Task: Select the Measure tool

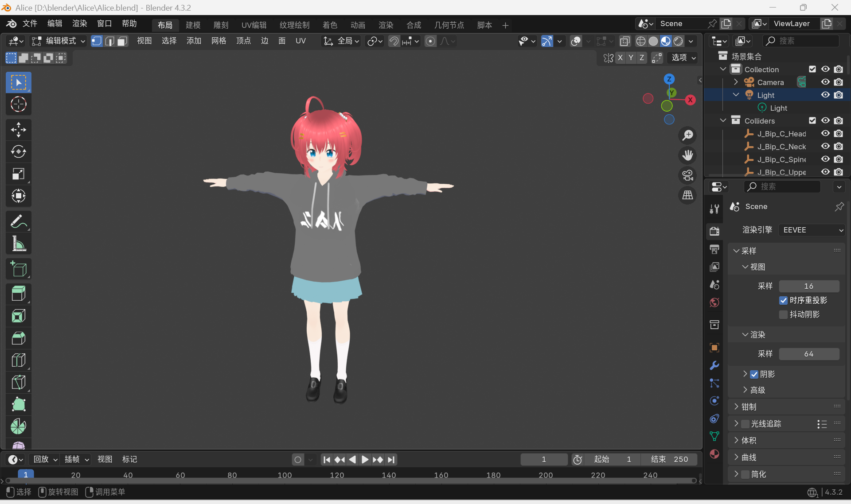Action: 18,244
